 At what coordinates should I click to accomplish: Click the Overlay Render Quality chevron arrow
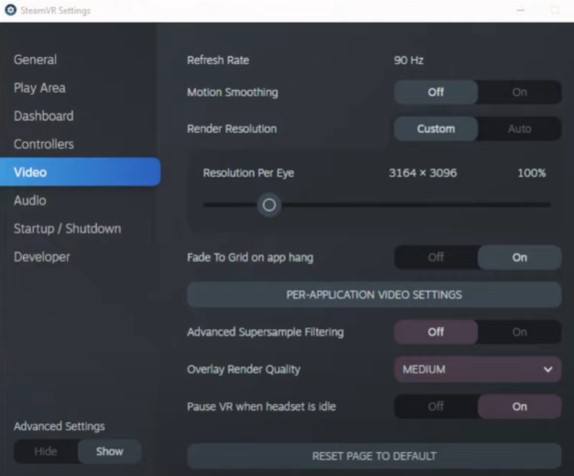click(548, 369)
